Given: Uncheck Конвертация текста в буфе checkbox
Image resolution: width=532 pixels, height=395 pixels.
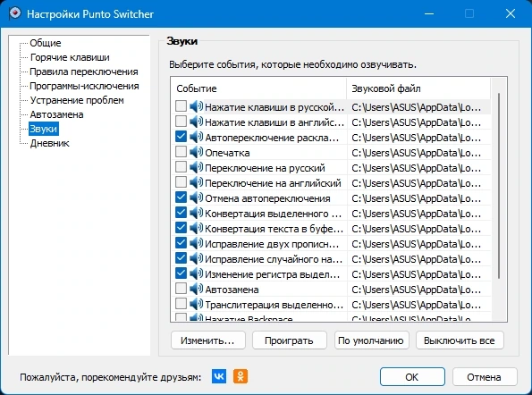Looking at the screenshot, I should click(x=181, y=228).
